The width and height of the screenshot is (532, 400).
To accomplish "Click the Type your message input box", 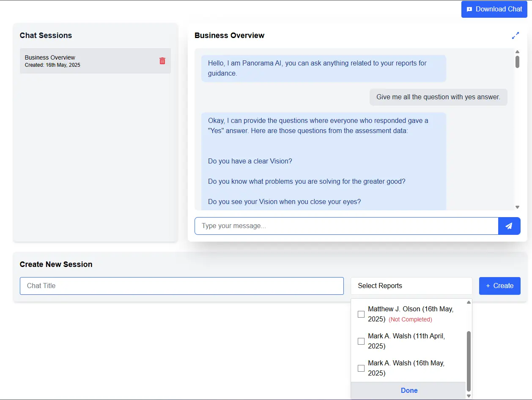I will coord(347,226).
